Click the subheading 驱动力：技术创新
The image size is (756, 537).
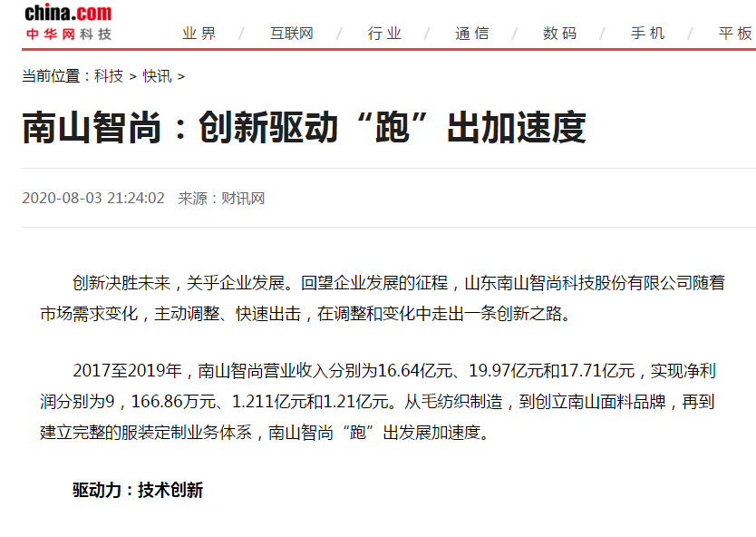pyautogui.click(x=138, y=490)
